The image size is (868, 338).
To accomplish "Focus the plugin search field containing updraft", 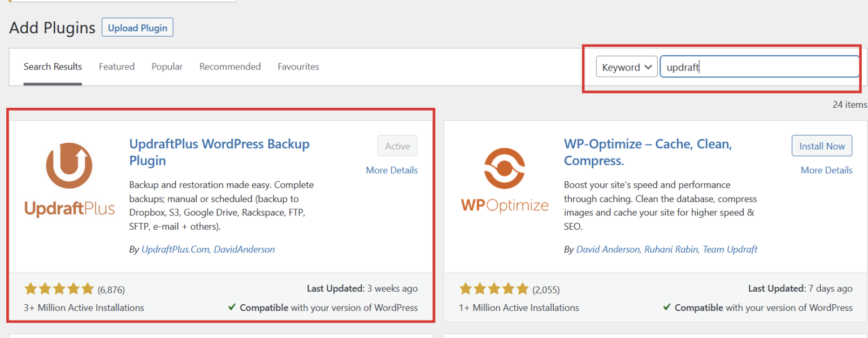I will (759, 67).
